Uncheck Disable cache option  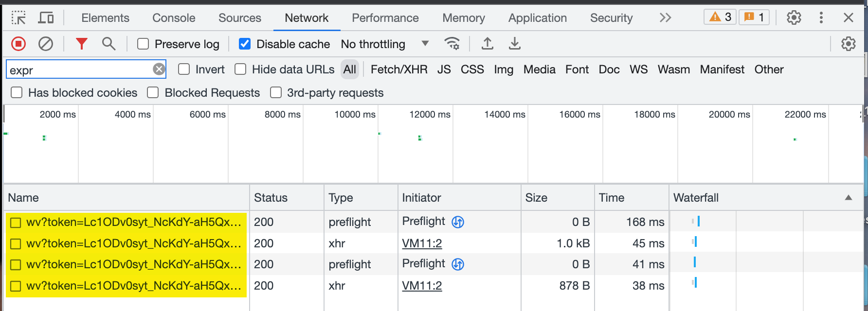coord(245,44)
